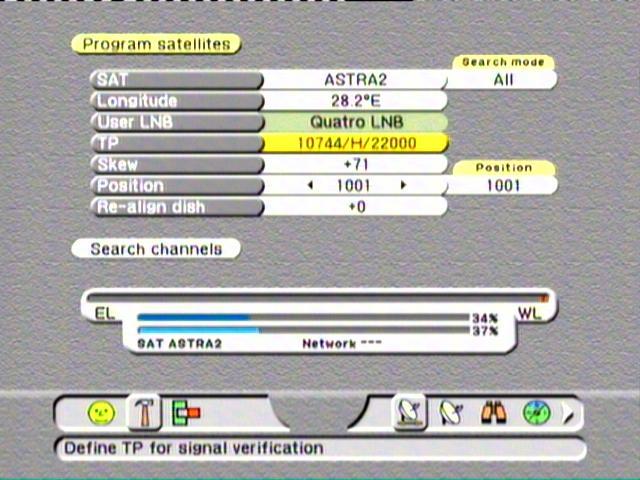Image resolution: width=640 pixels, height=480 pixels.
Task: Change the SAT value ASTRA2
Action: coord(355,79)
